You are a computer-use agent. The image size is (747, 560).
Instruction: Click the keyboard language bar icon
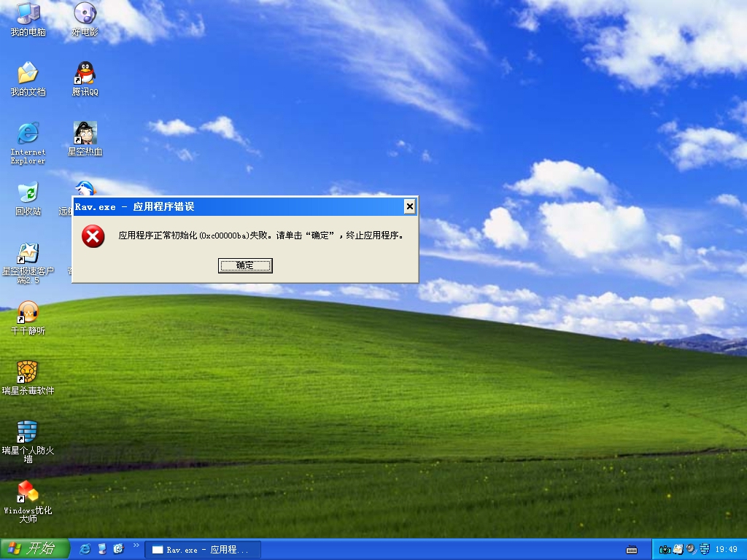(632, 550)
